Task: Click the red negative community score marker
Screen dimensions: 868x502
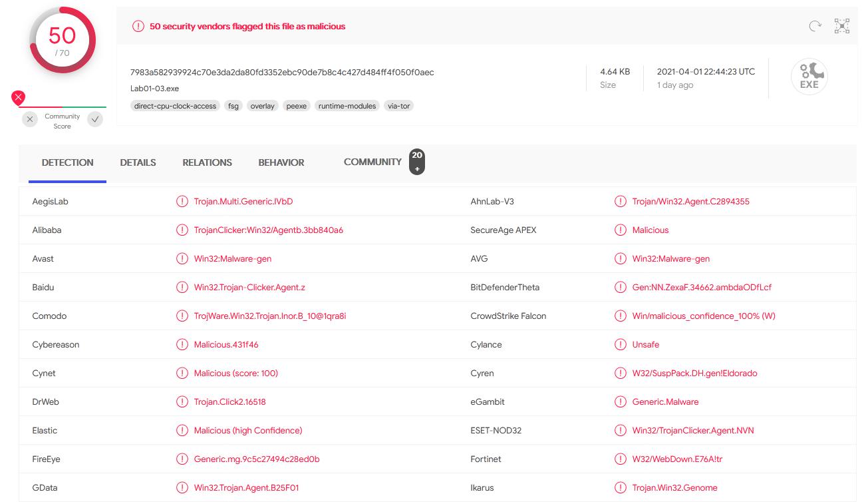Action: coord(19,98)
